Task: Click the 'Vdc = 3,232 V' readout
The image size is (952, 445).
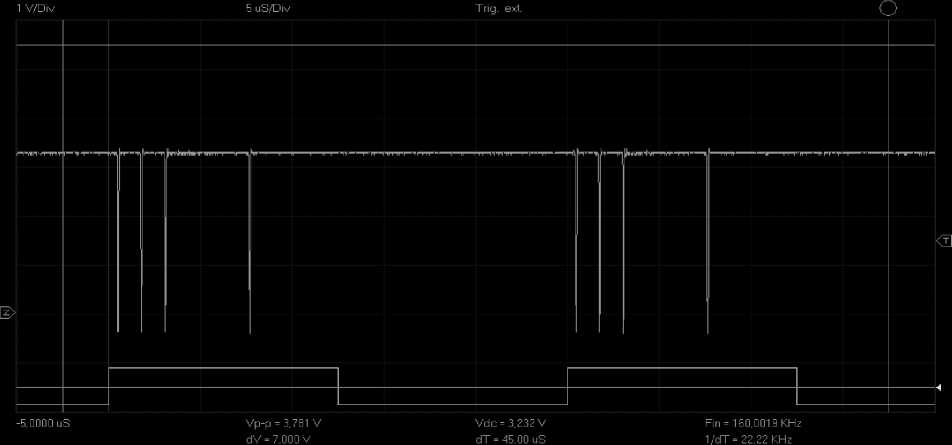Action: pyautogui.click(x=511, y=423)
